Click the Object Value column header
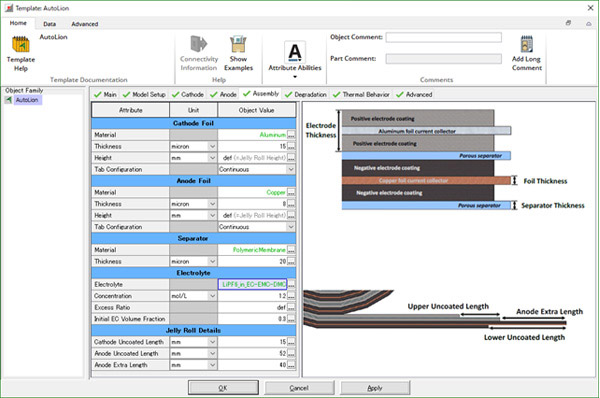The height and width of the screenshot is (398, 600). (256, 110)
